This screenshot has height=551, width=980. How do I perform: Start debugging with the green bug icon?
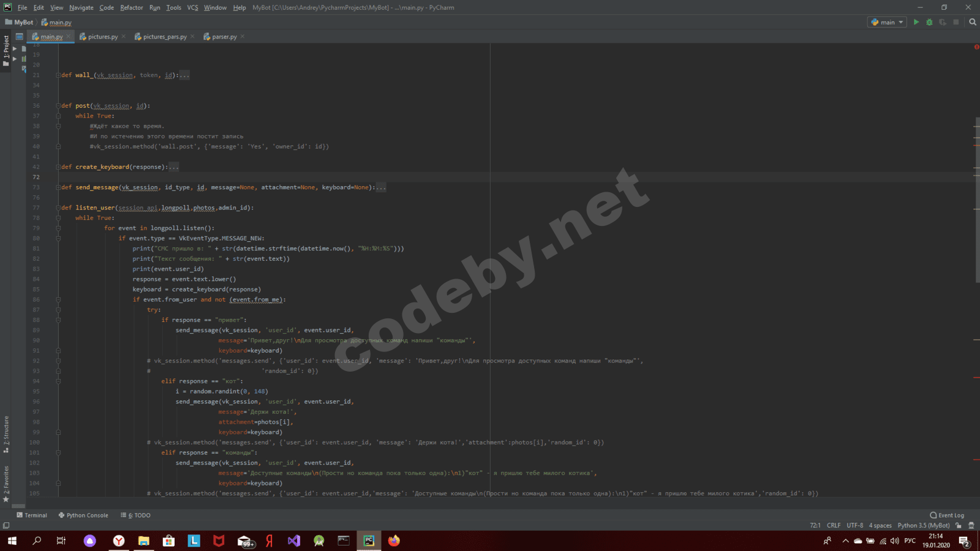929,22
